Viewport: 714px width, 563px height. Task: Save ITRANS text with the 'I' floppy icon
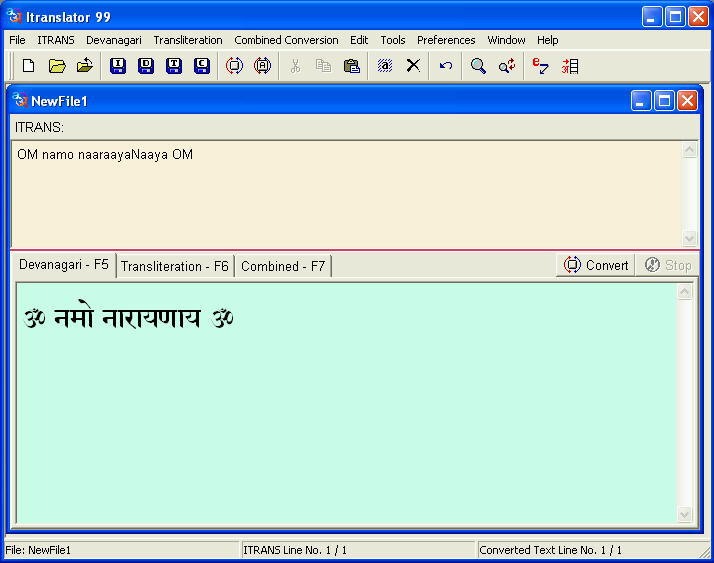tap(118, 66)
